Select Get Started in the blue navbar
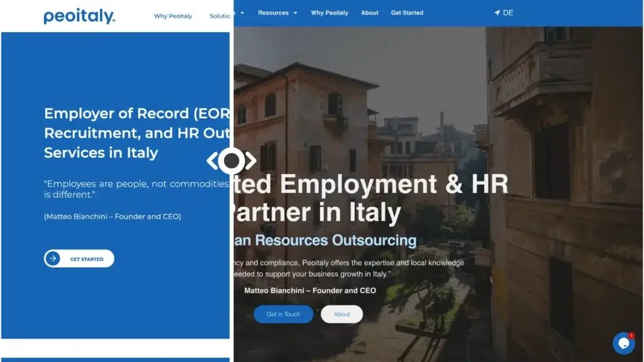 click(407, 13)
